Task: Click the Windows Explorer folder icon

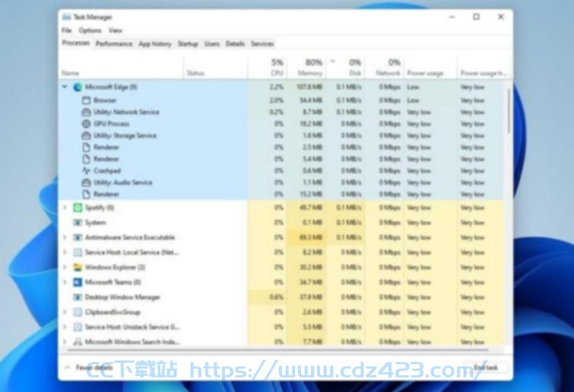Action: (78, 268)
